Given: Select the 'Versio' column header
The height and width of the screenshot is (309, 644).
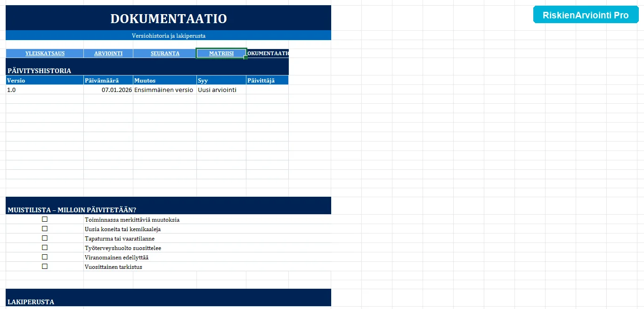Looking at the screenshot, I should (x=45, y=80).
